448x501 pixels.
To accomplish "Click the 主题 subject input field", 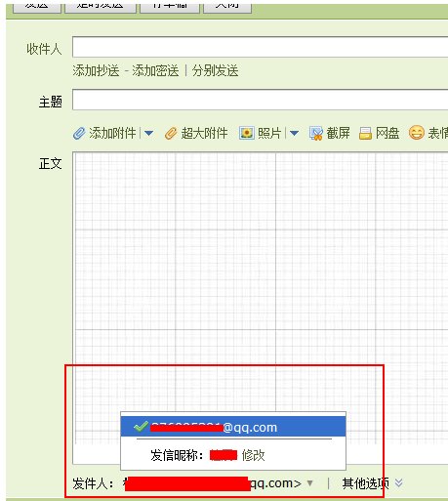I will pyautogui.click(x=260, y=100).
